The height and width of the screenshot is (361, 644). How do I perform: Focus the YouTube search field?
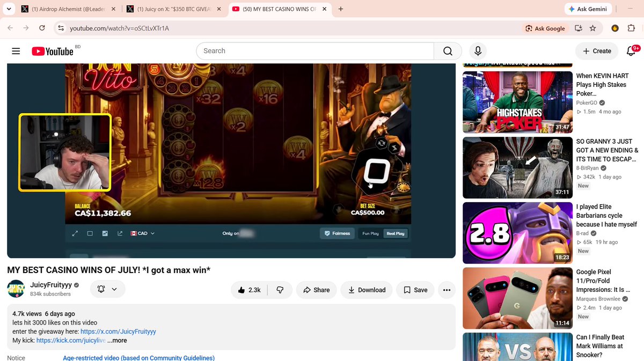click(x=315, y=51)
